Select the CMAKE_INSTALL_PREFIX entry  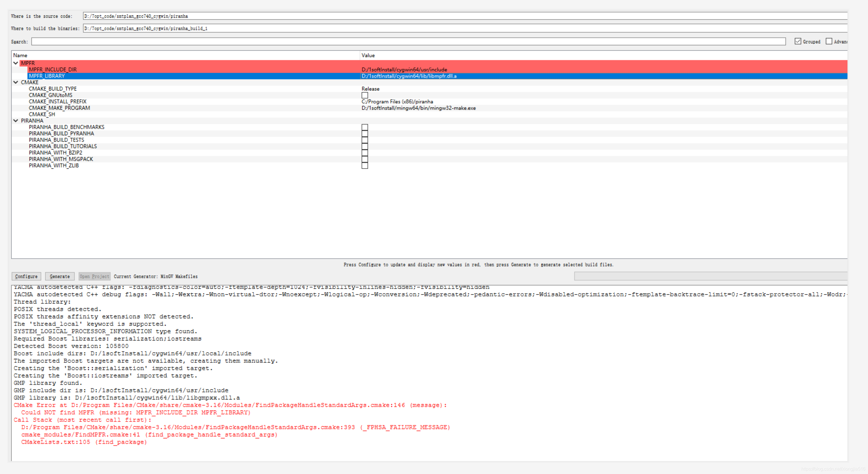pos(58,102)
